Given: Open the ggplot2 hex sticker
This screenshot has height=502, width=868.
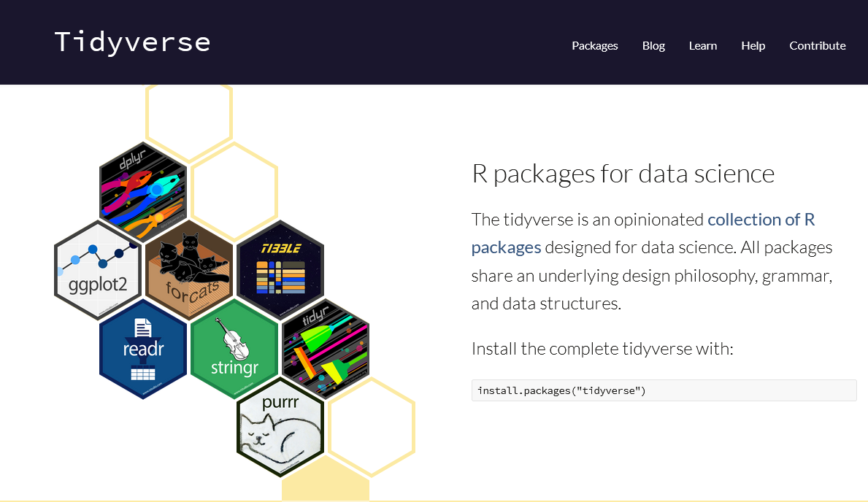Looking at the screenshot, I should 97,270.
